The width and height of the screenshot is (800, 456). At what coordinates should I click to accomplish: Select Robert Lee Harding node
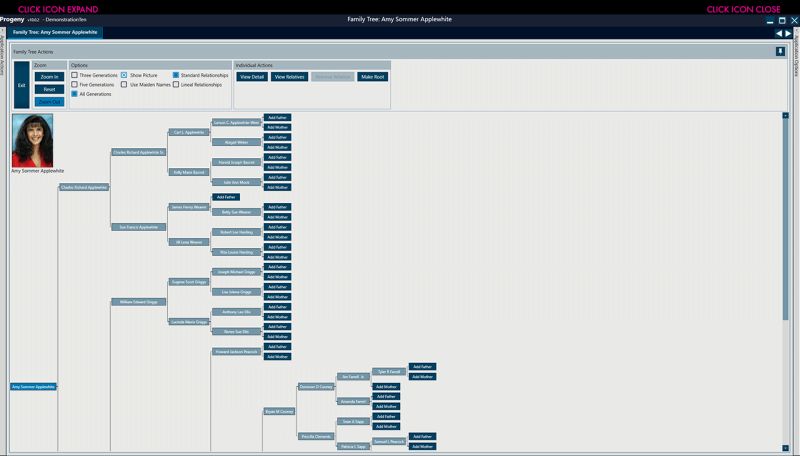click(x=236, y=232)
